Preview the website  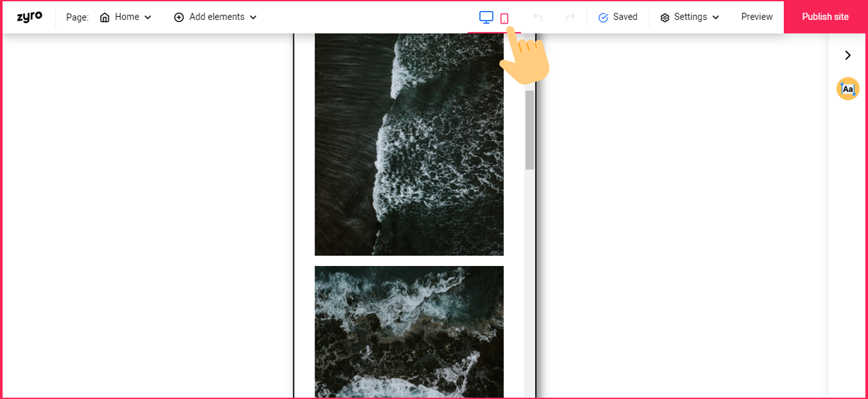(x=757, y=17)
